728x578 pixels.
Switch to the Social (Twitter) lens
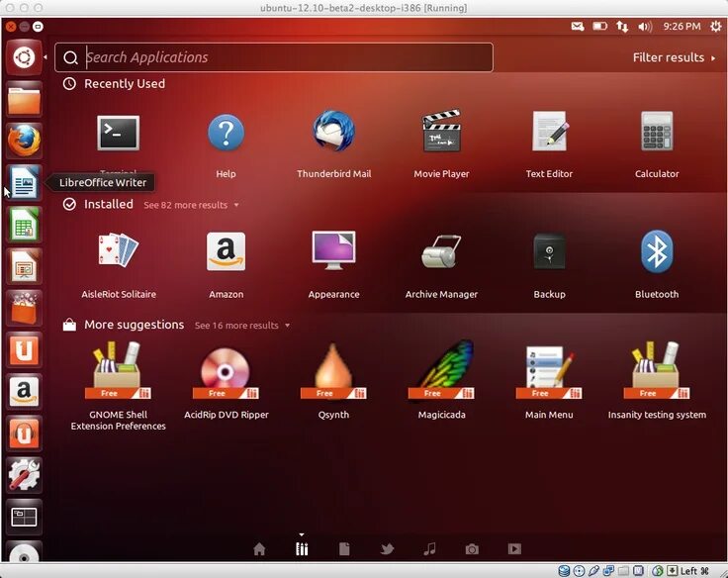tap(387, 549)
